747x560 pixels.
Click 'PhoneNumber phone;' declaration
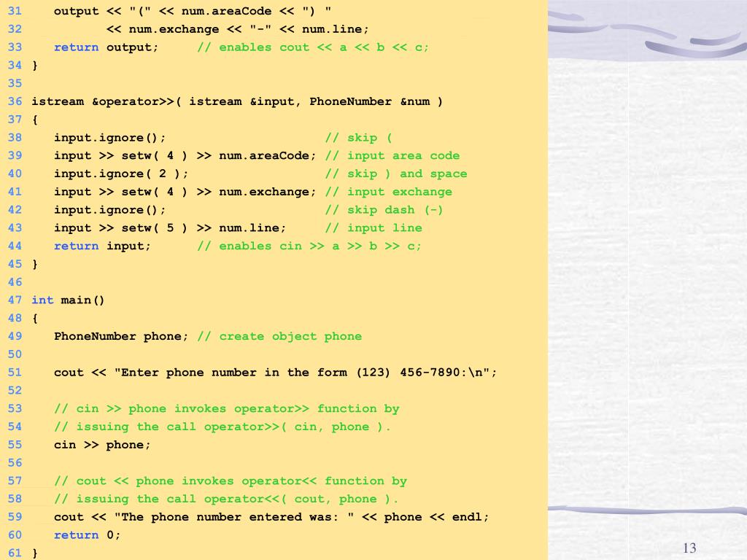point(121,337)
